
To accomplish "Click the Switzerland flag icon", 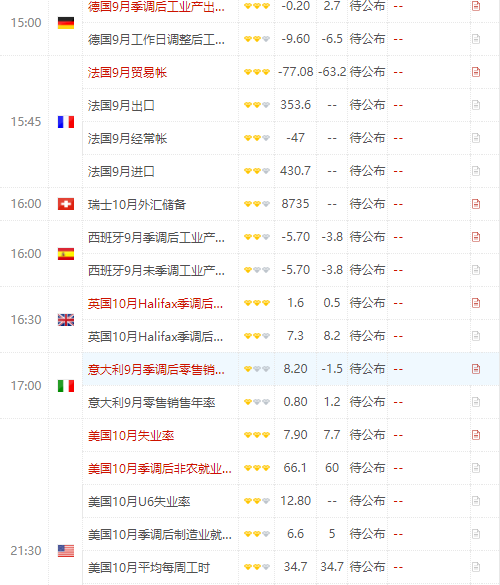I will click(x=66, y=204).
